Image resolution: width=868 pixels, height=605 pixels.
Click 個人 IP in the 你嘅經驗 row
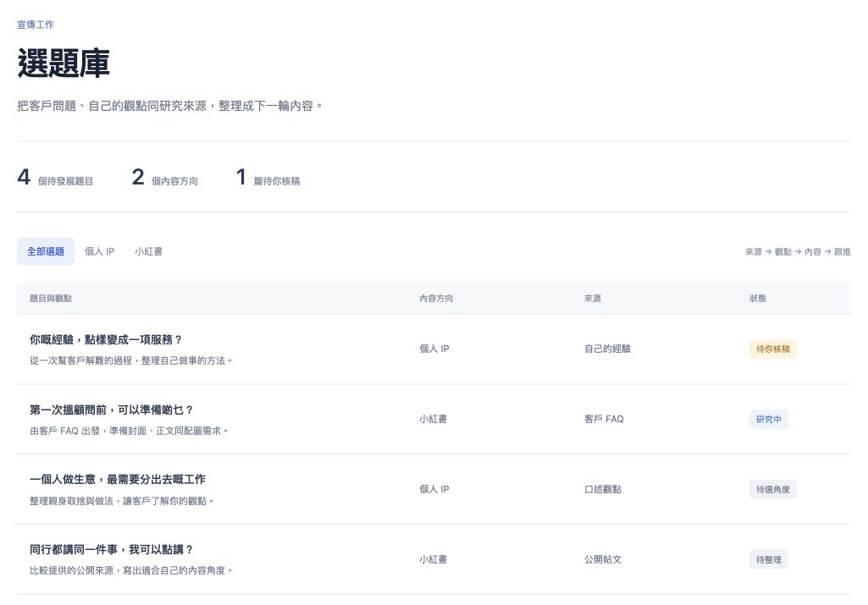(x=434, y=349)
